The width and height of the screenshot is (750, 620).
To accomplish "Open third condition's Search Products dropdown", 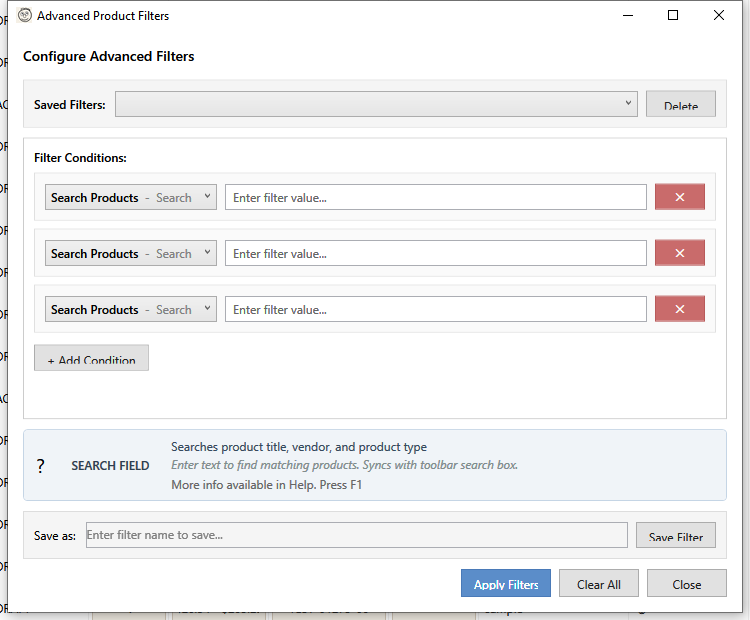I will [x=131, y=309].
